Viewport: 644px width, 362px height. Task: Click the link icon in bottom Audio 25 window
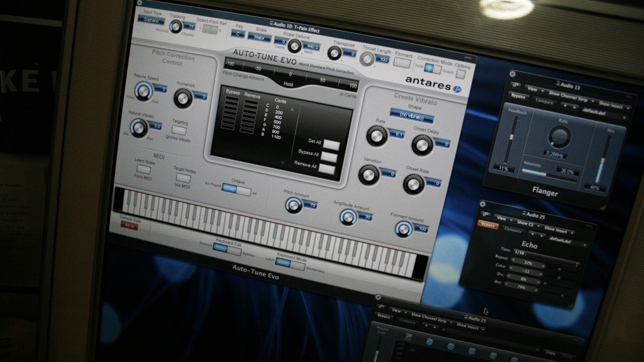(x=380, y=307)
